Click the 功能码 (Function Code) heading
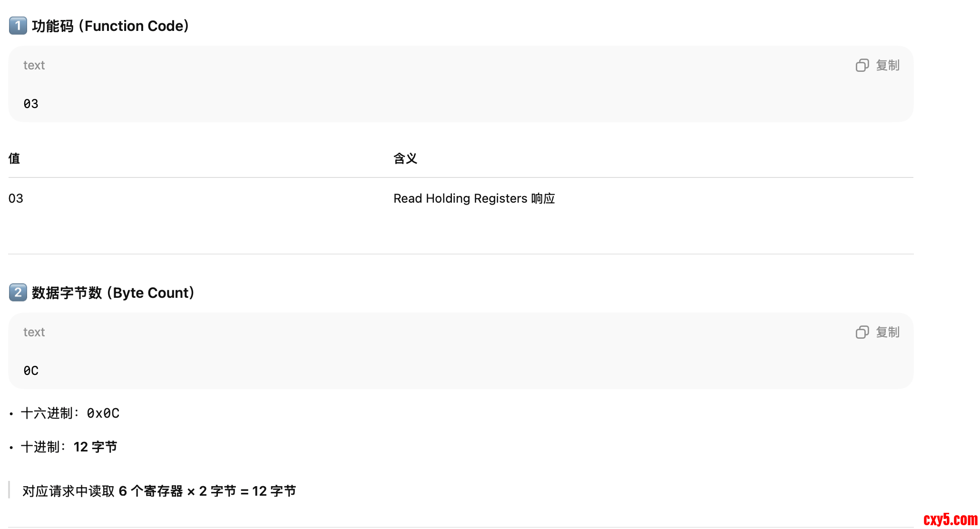The image size is (980, 529). (x=110, y=26)
